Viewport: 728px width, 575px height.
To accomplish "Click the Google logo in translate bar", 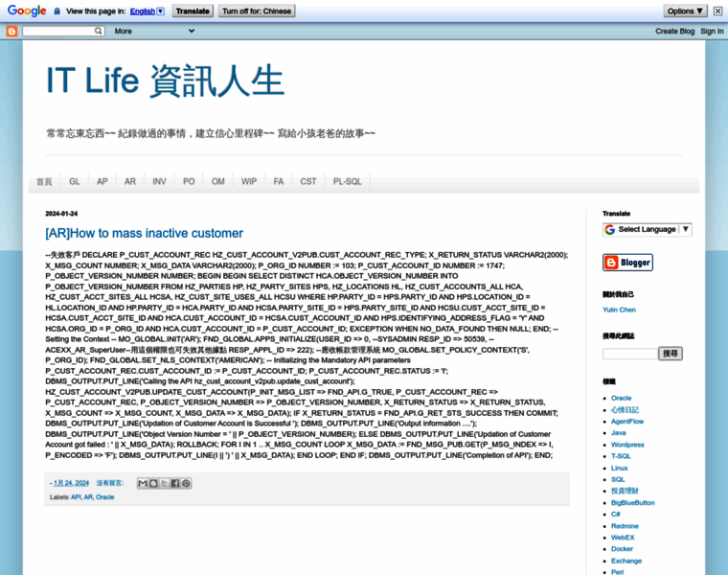I will (x=27, y=11).
